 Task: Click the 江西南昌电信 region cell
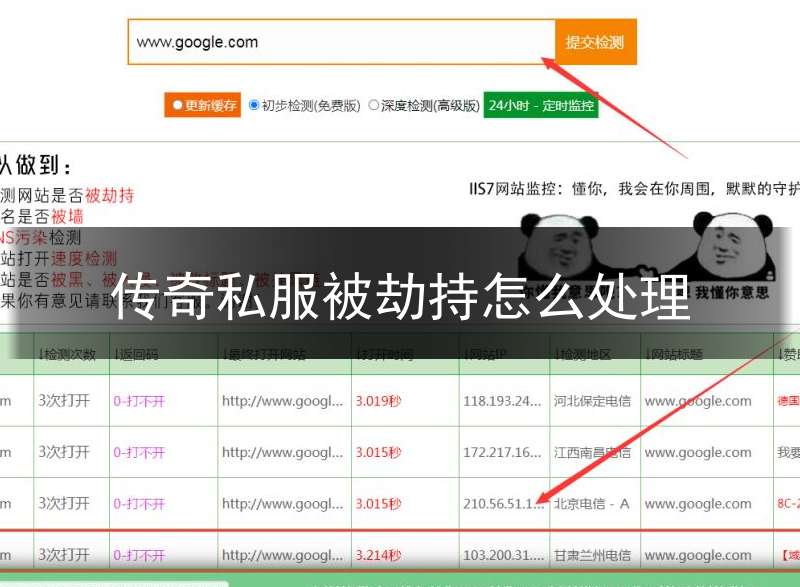(x=592, y=452)
